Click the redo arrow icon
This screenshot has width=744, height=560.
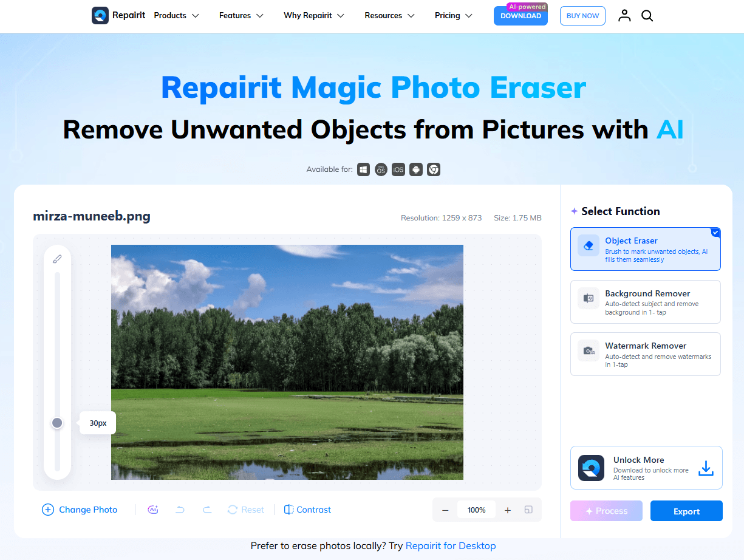pos(206,510)
